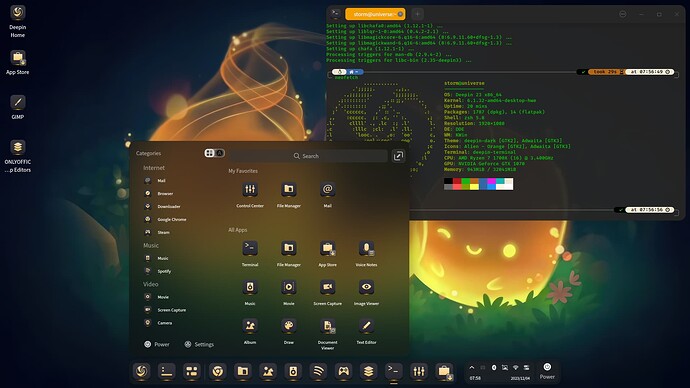This screenshot has width=690, height=388.
Task: Open the Image Viewer app
Action: click(366, 287)
